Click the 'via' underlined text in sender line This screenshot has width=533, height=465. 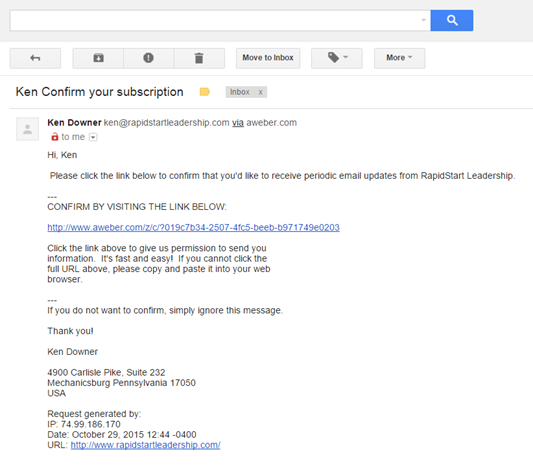pos(238,123)
